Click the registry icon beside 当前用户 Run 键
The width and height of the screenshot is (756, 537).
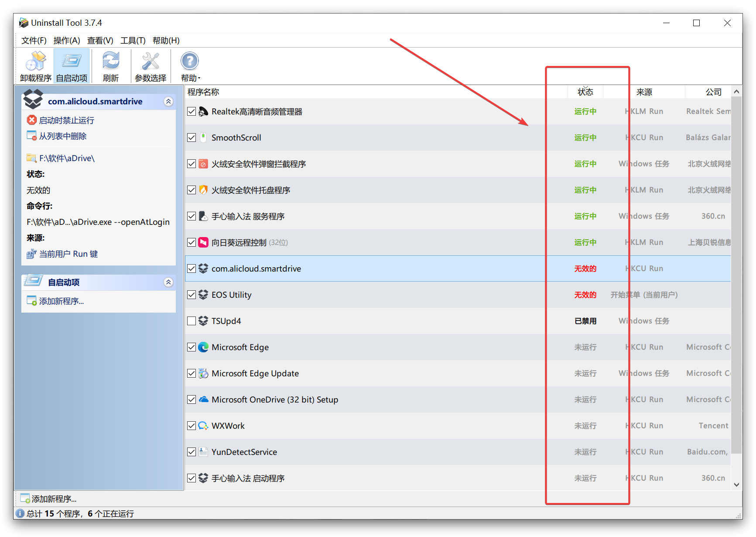pos(32,254)
